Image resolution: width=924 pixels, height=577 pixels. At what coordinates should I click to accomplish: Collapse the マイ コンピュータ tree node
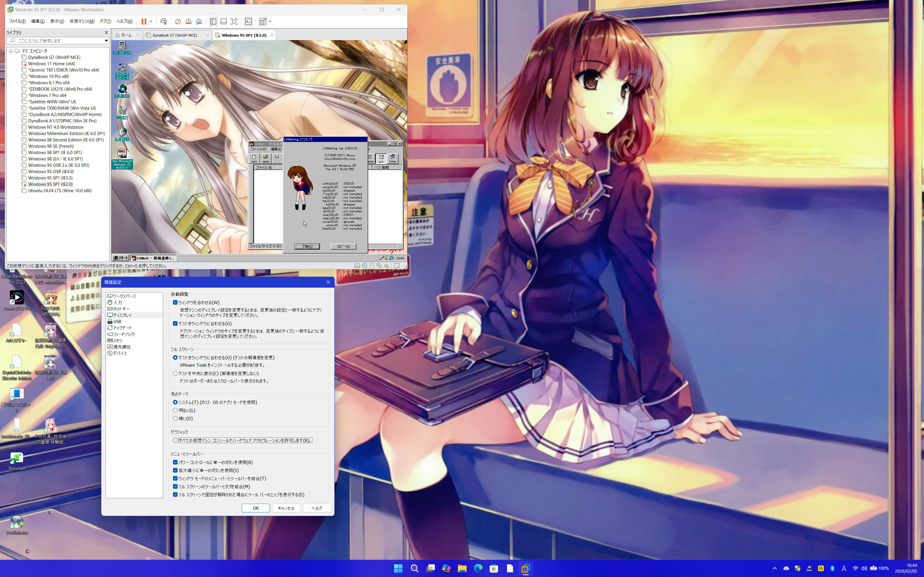[x=11, y=51]
